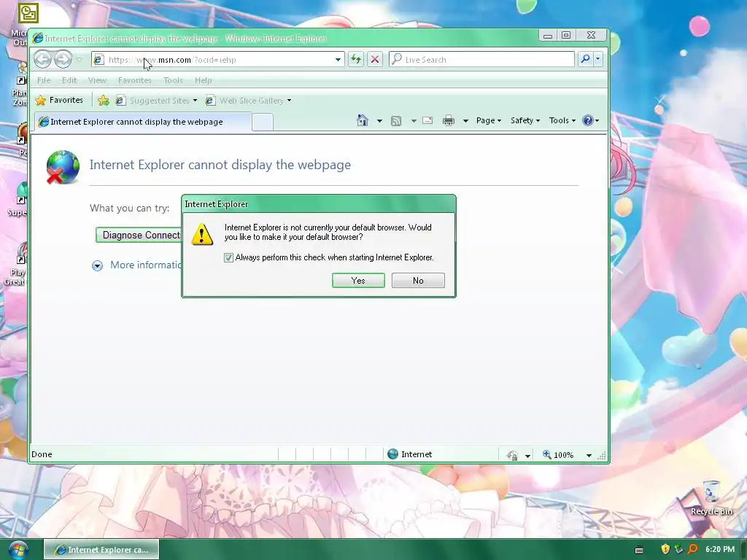
Task: Click the More information link text
Action: [145, 265]
